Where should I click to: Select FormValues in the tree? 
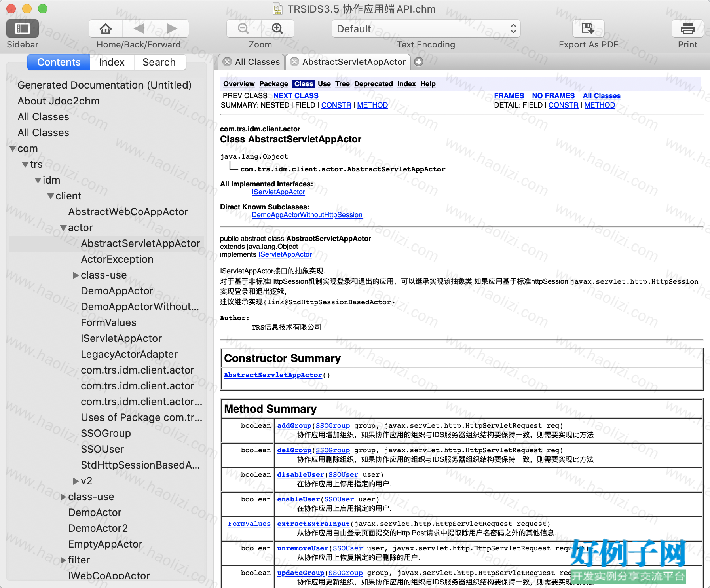pyautogui.click(x=108, y=323)
